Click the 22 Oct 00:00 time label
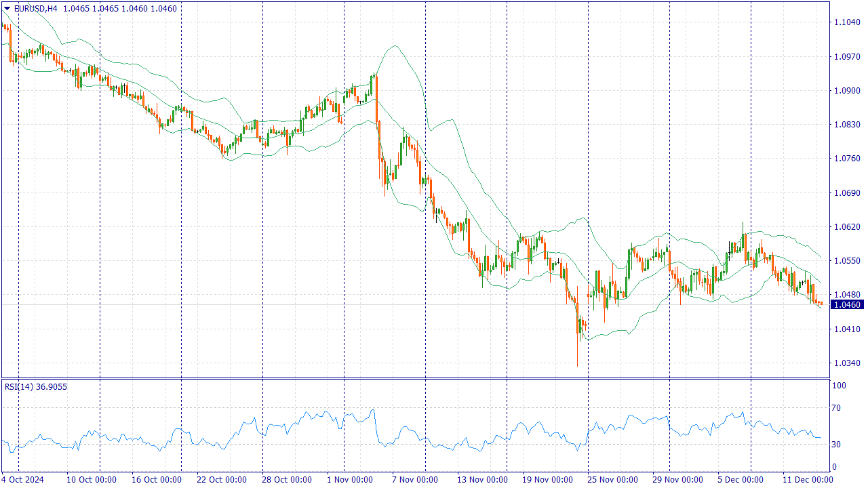The width and height of the screenshot is (868, 488). 223,480
